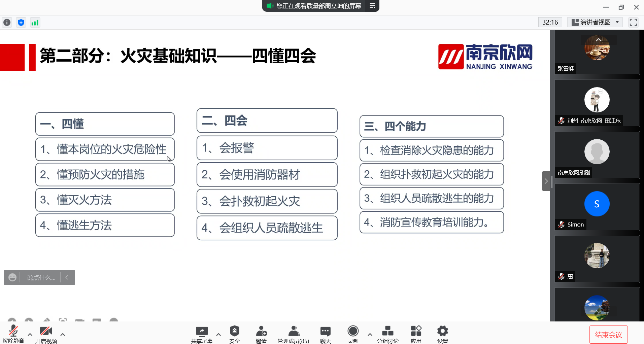Click the 说点什么 chat input box

tap(41, 277)
